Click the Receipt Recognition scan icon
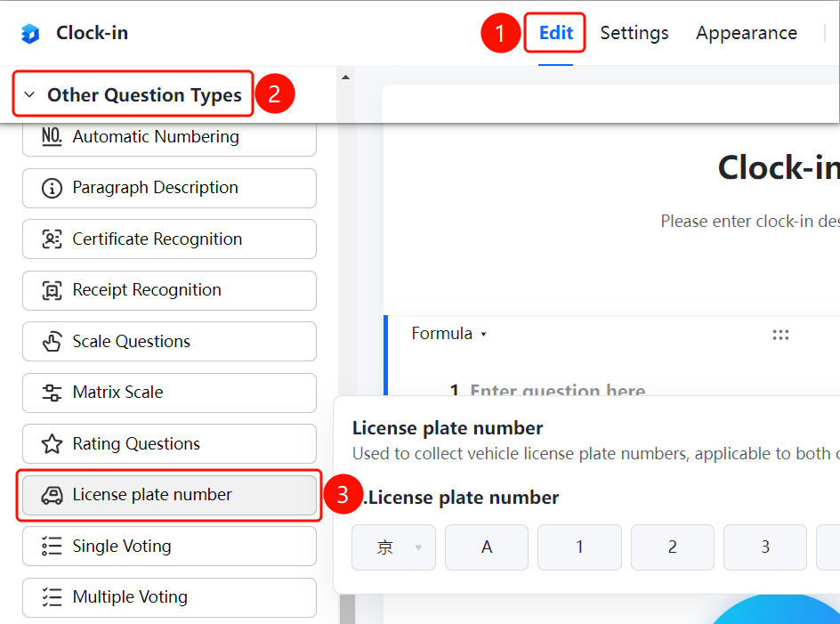Screen dimensions: 840x624 point(52,290)
